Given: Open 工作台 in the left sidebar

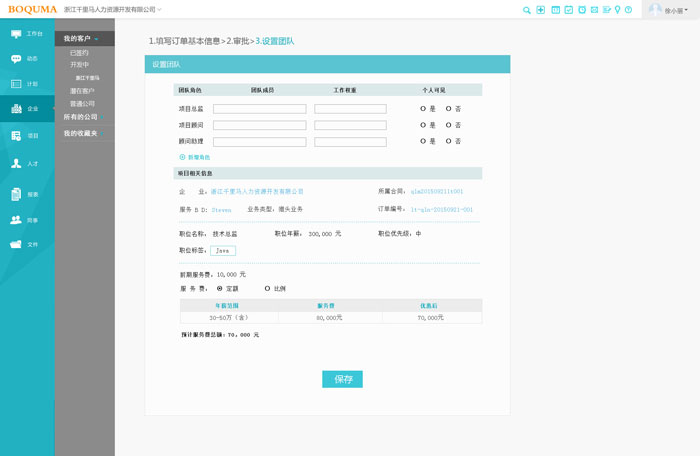Looking at the screenshot, I should point(27,33).
